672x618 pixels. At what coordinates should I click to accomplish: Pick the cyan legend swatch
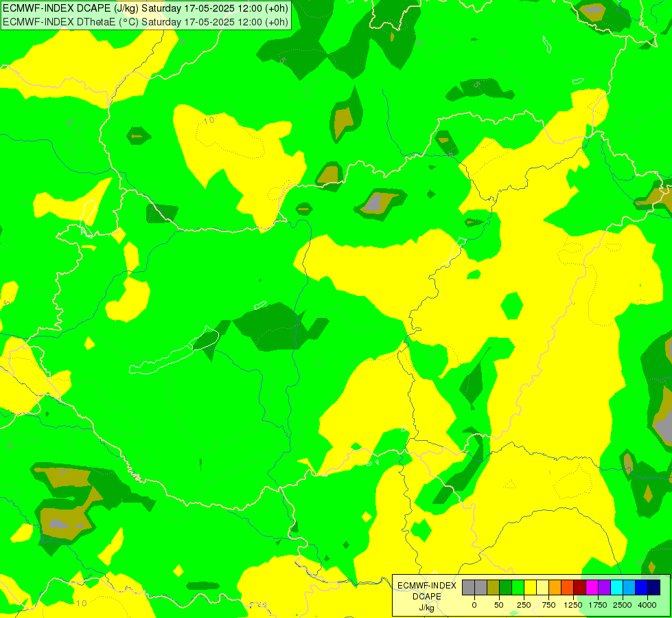click(616, 587)
